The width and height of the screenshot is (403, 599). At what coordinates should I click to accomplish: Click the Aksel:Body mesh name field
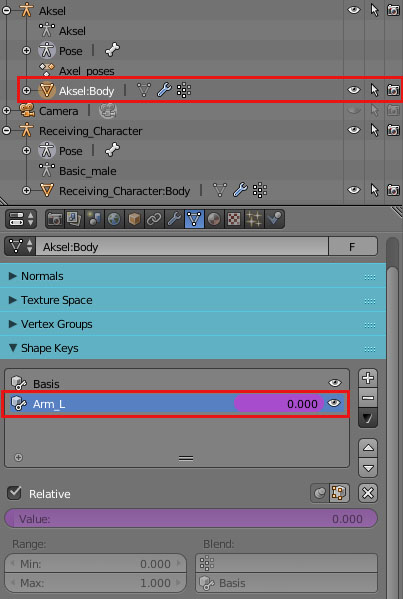[x=182, y=247]
